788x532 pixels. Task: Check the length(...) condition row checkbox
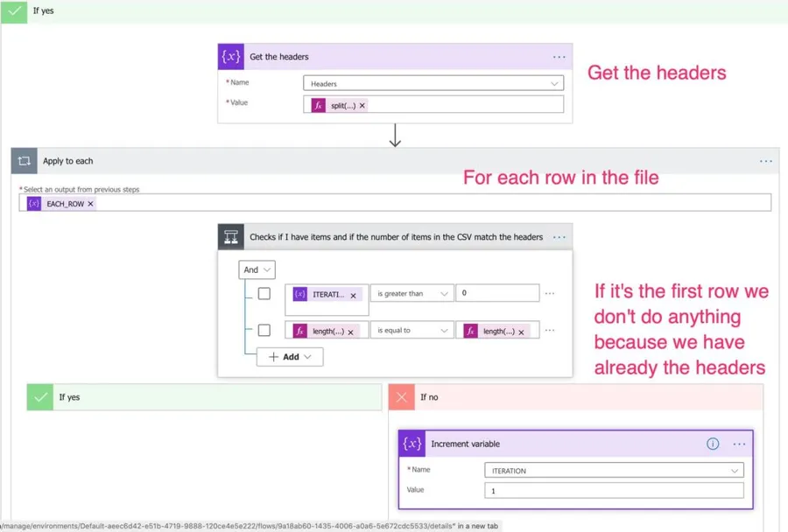(x=264, y=331)
